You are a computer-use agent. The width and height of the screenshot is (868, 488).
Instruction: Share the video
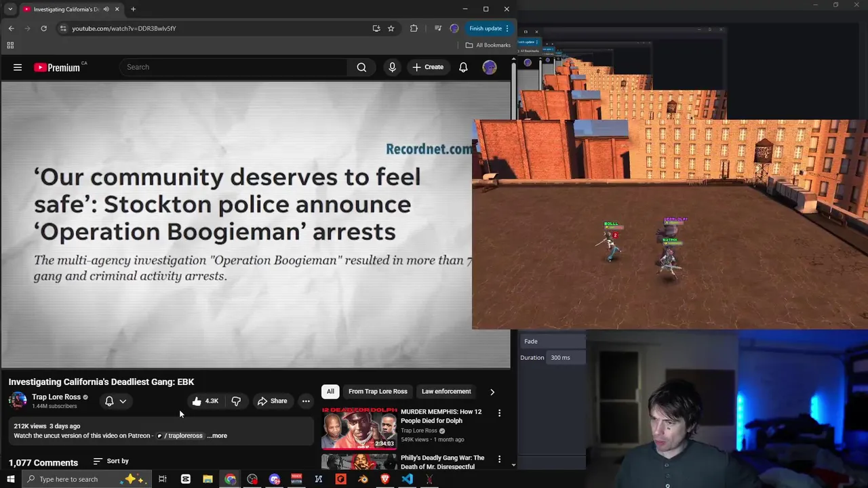(272, 401)
